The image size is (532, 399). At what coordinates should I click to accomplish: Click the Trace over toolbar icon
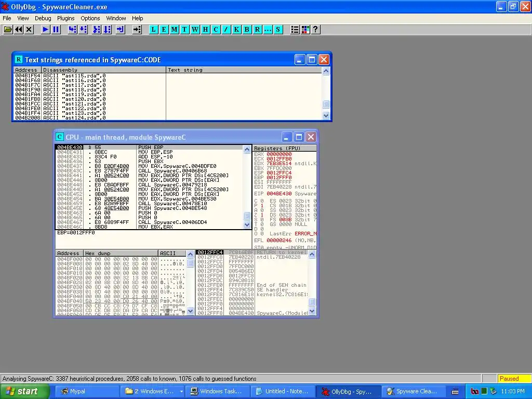coord(107,30)
